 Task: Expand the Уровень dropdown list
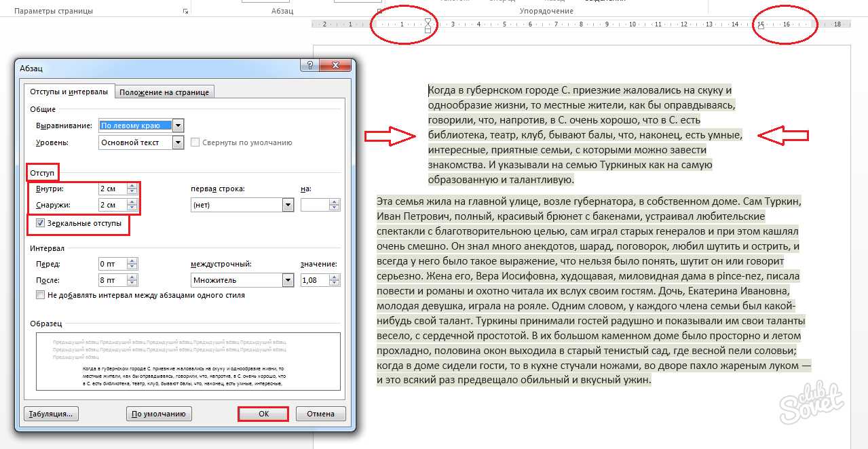[178, 142]
